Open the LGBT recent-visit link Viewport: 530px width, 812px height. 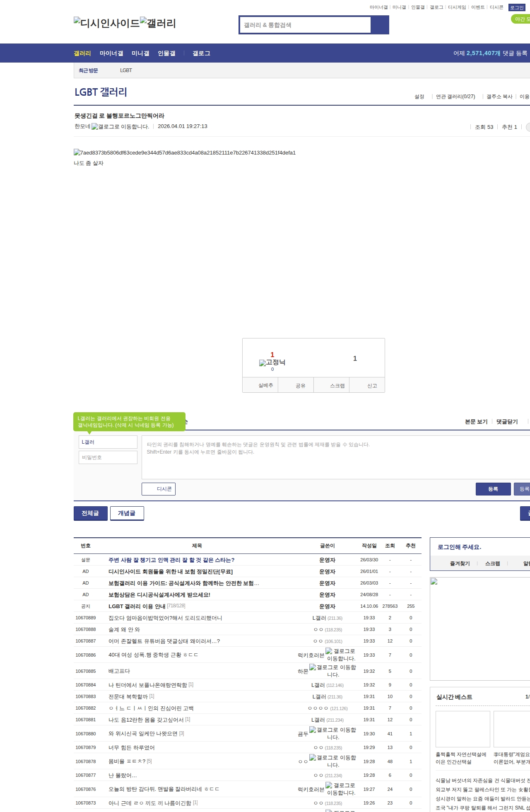click(126, 70)
